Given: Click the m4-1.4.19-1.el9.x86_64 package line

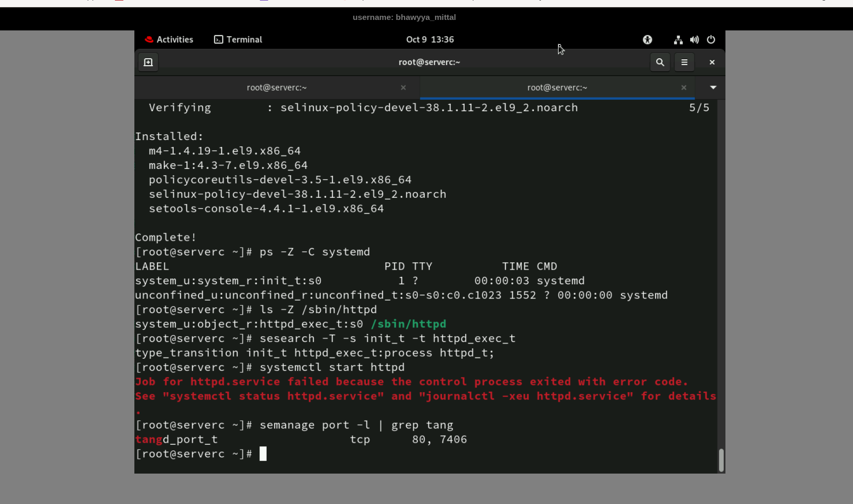Looking at the screenshot, I should (x=225, y=151).
